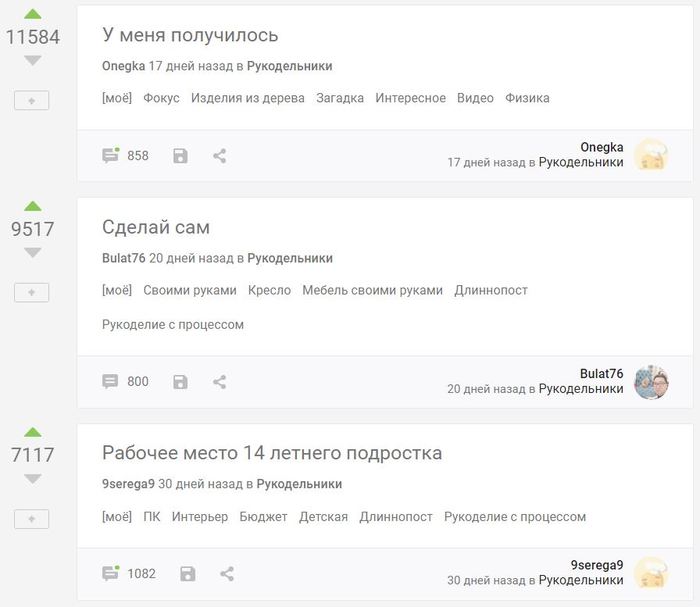Expand the "У меня получилось" post with plus button

[x=32, y=100]
